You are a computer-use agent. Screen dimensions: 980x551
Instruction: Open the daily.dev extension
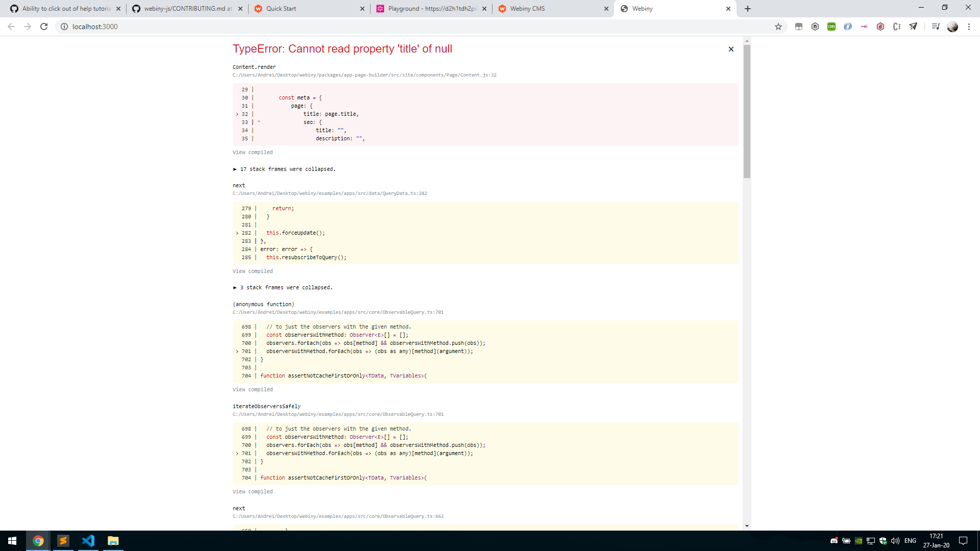(x=880, y=27)
